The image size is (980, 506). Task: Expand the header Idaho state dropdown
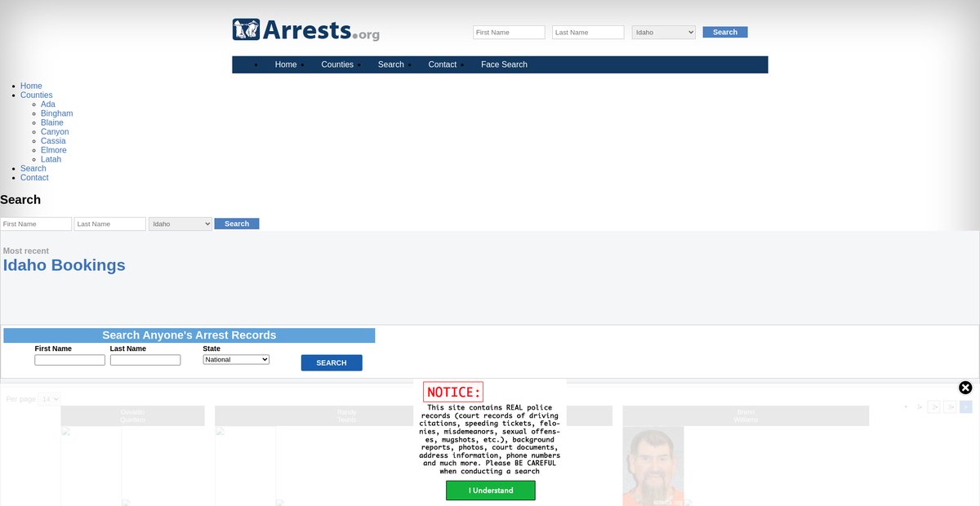click(x=664, y=33)
